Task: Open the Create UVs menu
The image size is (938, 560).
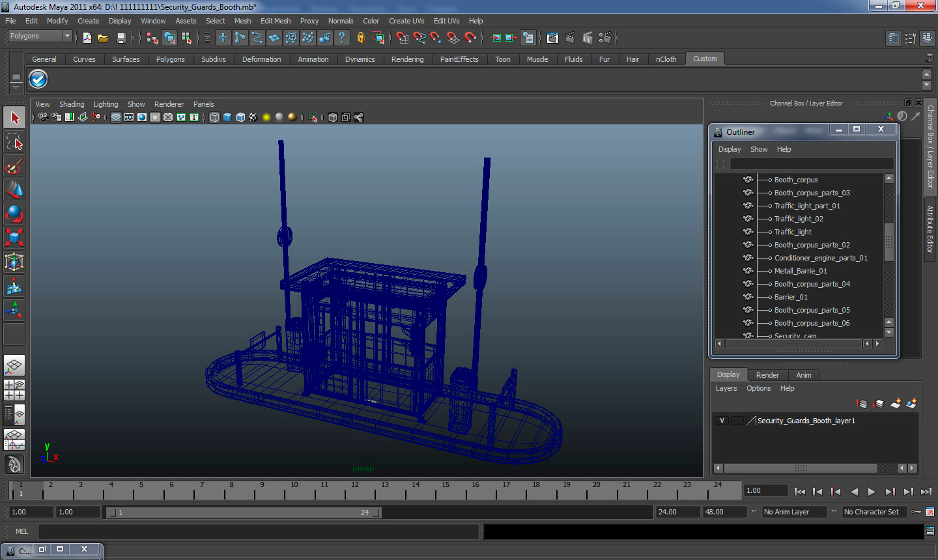Action: 406,21
